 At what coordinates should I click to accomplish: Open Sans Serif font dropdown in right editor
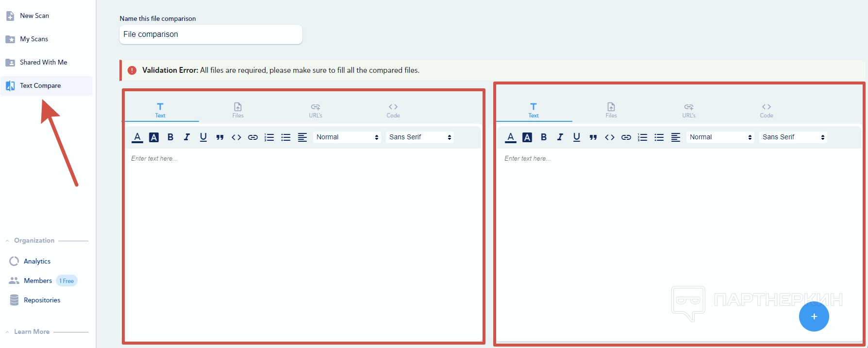(x=793, y=137)
